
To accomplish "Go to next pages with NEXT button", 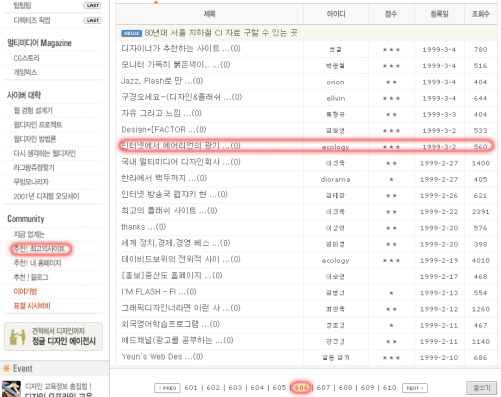I will click(x=415, y=388).
